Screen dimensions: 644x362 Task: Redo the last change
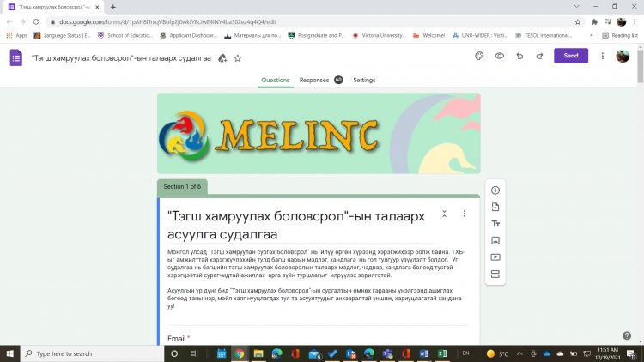540,56
